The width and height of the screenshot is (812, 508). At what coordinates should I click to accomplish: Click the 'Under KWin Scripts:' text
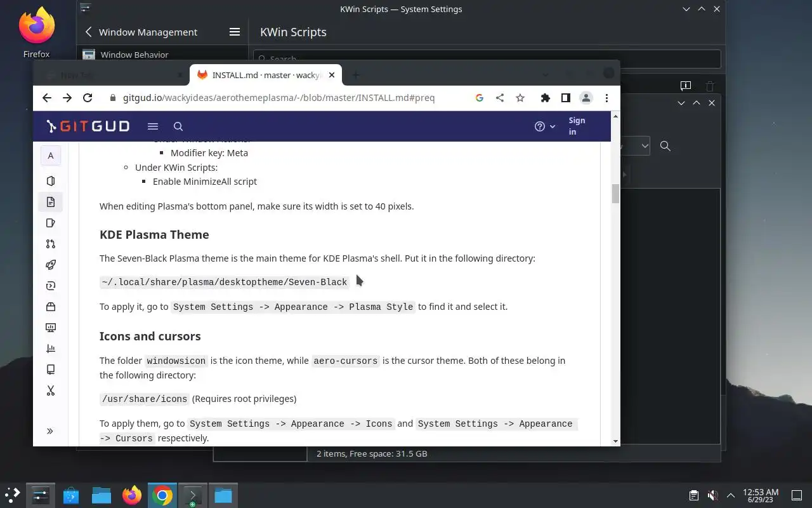(x=176, y=168)
